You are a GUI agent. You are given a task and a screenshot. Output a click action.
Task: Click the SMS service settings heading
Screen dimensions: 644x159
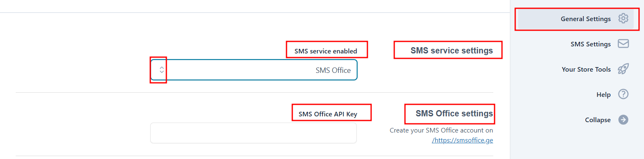[452, 51]
